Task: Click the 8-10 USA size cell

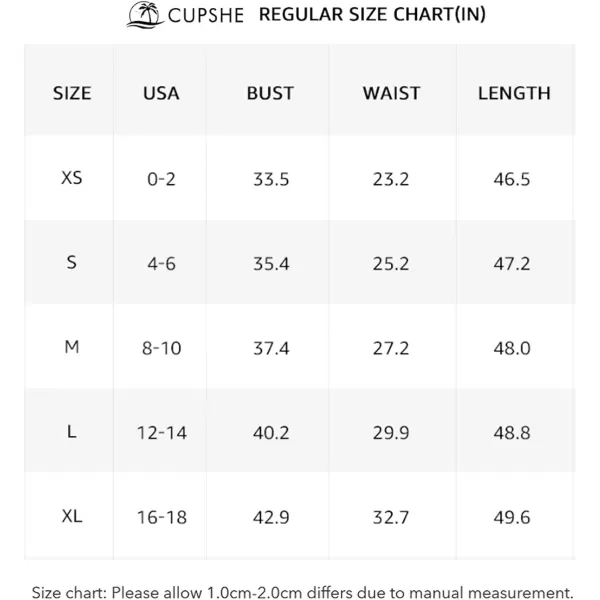Action: click(161, 348)
